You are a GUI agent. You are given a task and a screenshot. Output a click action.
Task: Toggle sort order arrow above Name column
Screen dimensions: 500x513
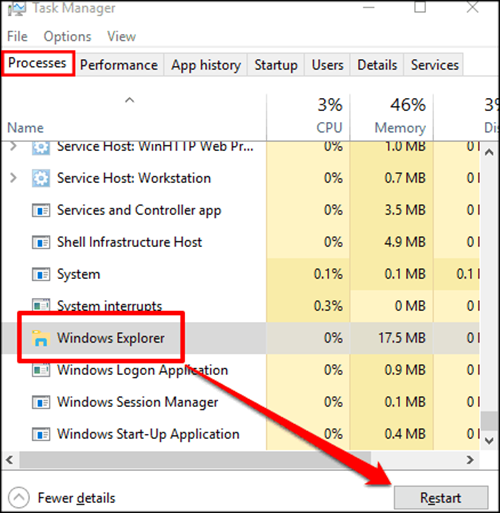[x=129, y=100]
